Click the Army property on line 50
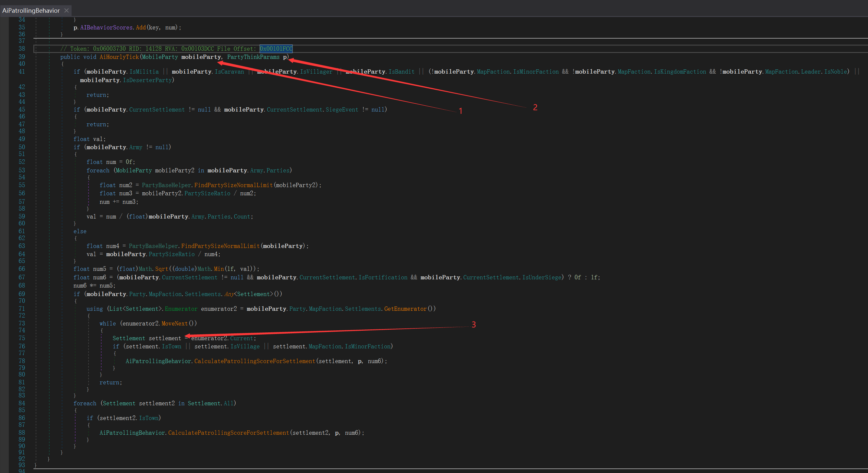This screenshot has width=868, height=473. point(136,147)
